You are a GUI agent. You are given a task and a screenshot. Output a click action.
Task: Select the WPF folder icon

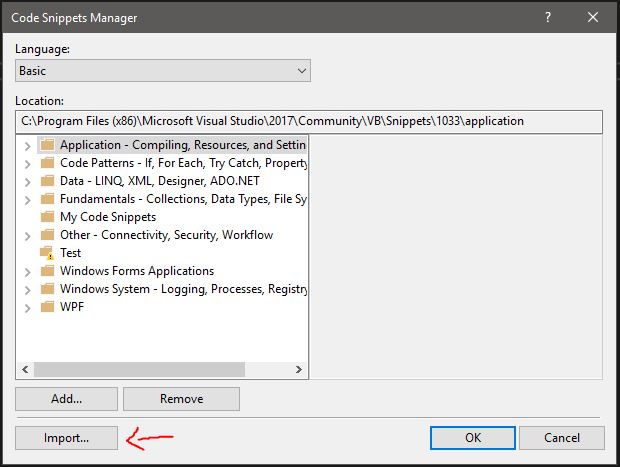47,307
